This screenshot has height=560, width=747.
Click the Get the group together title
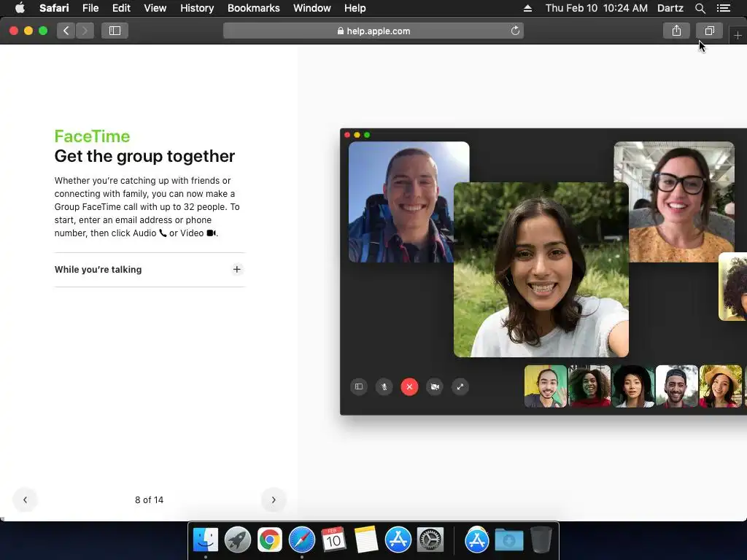[144, 156]
